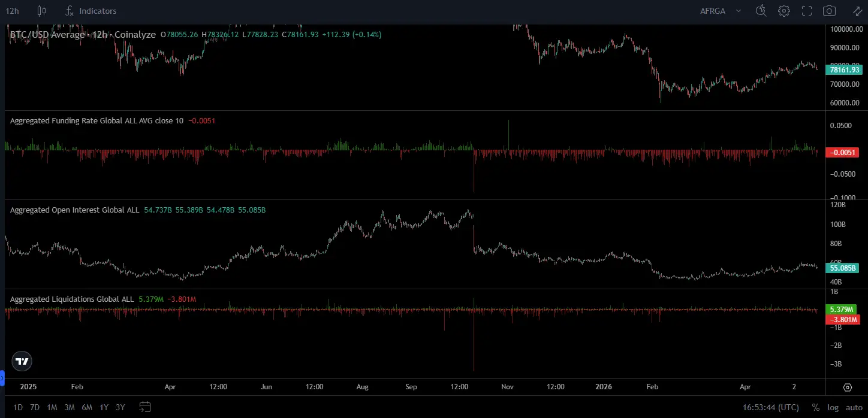Viewport: 868px width, 418px height.
Task: Click the low value L77828.23 in the legend
Action: click(260, 35)
